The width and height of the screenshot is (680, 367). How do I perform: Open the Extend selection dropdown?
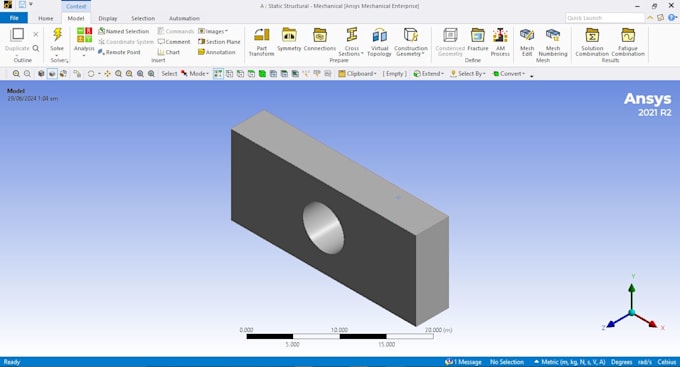(x=428, y=74)
